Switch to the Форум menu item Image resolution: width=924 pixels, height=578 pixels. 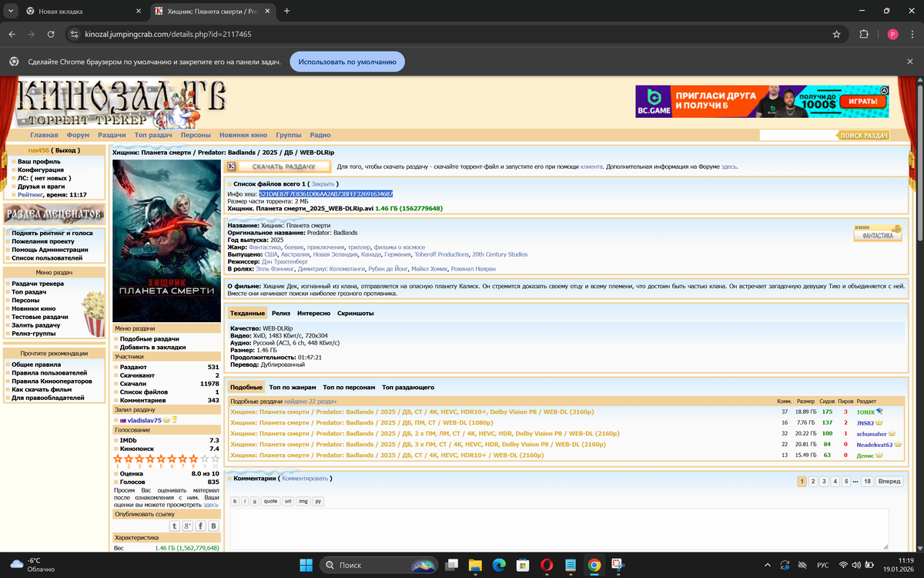78,135
